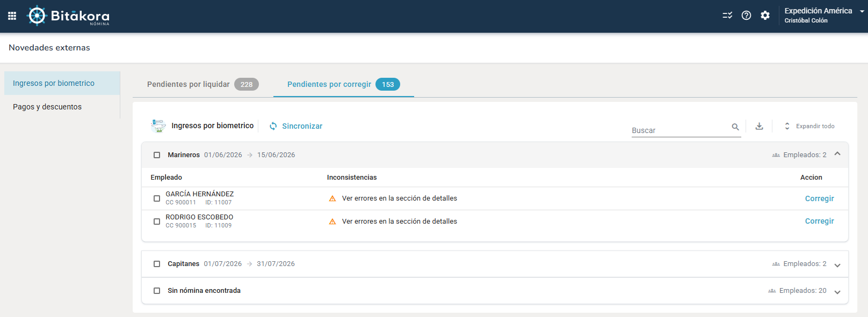The height and width of the screenshot is (317, 868).
Task: Click warning icon on García Hernández row
Action: [x=332, y=198]
